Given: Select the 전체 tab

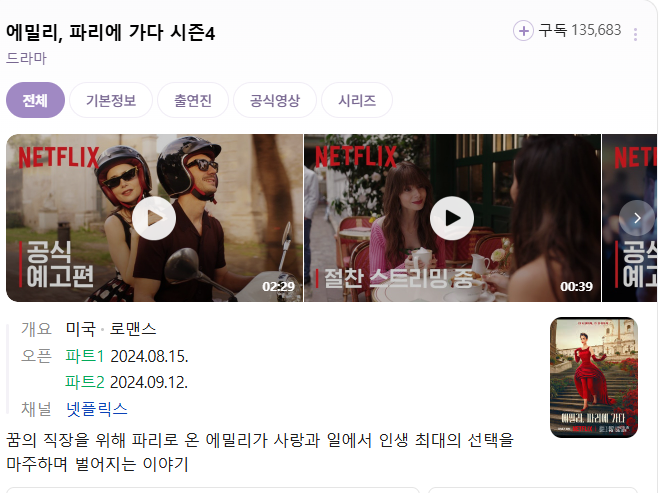Looking at the screenshot, I should [35, 100].
